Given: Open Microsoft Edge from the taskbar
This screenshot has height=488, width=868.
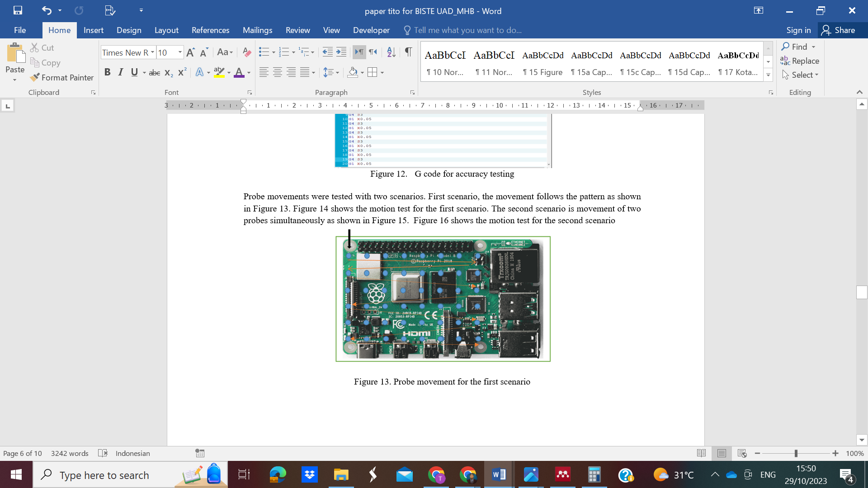Looking at the screenshot, I should (278, 475).
